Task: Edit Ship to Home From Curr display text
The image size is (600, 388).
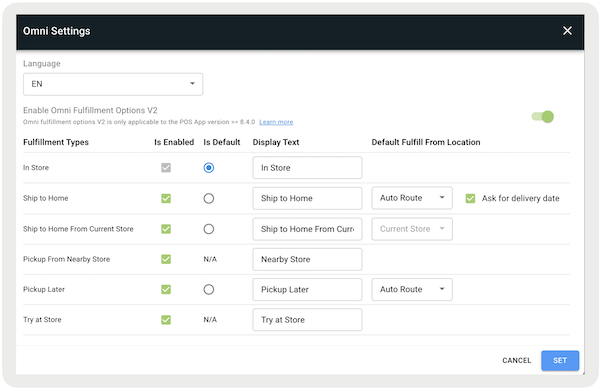Action: pos(307,229)
